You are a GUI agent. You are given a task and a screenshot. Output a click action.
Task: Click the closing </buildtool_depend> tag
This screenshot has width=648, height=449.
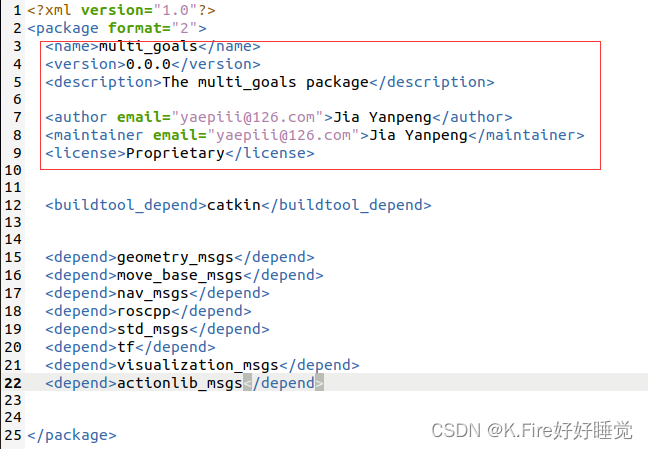[346, 205]
